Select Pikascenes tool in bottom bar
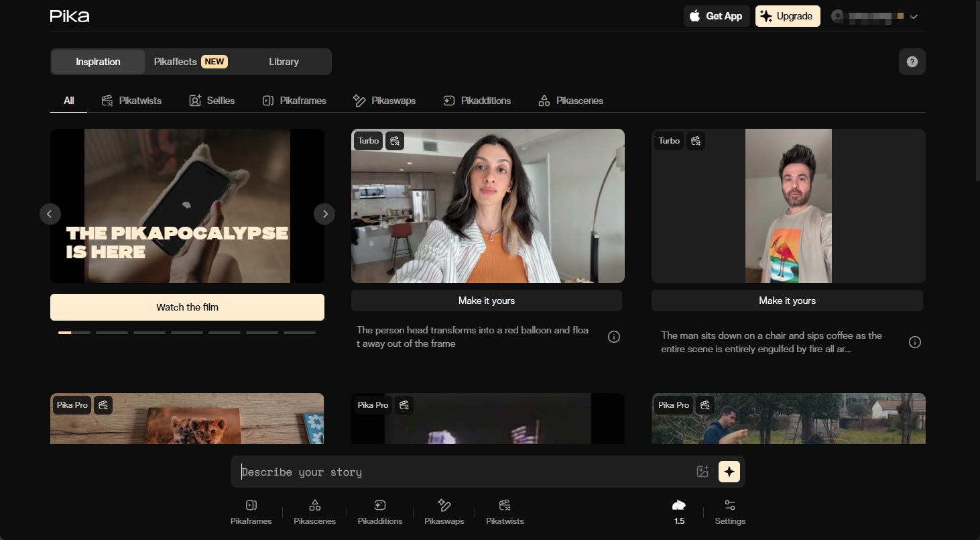Image resolution: width=980 pixels, height=540 pixels. (x=314, y=512)
